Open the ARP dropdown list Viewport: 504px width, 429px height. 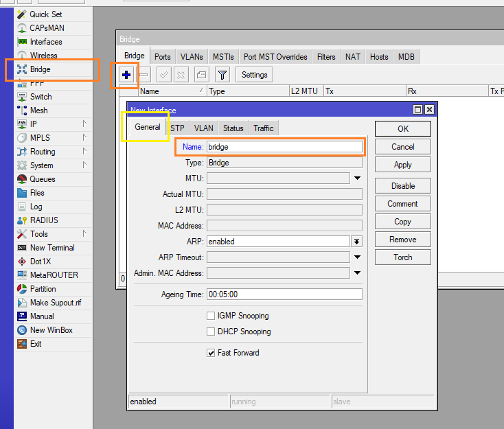(356, 242)
